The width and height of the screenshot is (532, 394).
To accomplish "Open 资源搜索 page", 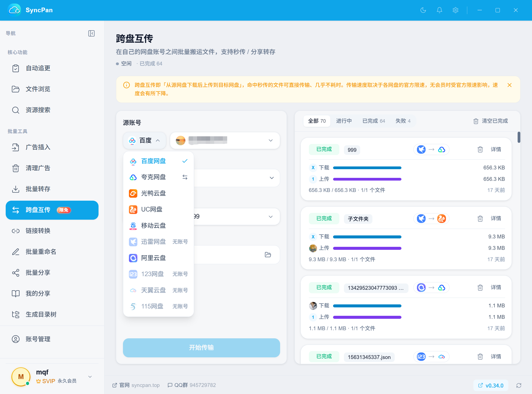I will [52, 110].
